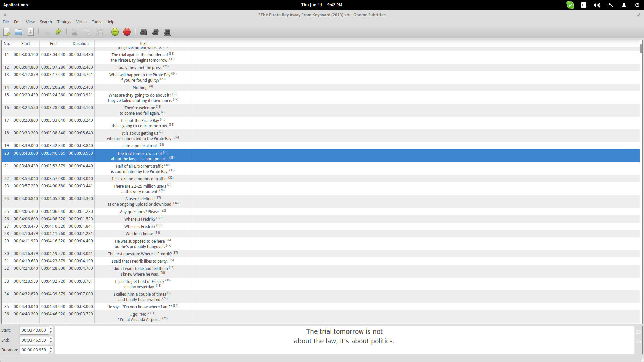Toggle bold formatting icon
The height and width of the screenshot is (362, 644).
pyautogui.click(x=143, y=32)
